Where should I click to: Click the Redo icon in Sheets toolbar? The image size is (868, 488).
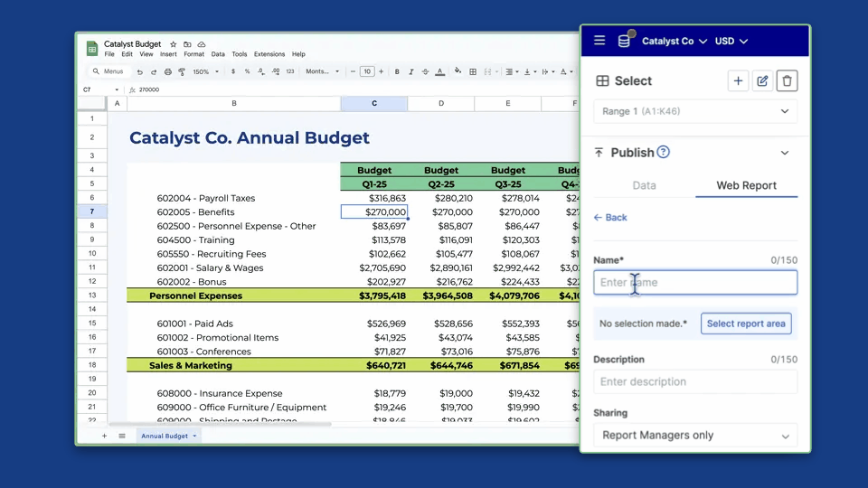point(154,71)
